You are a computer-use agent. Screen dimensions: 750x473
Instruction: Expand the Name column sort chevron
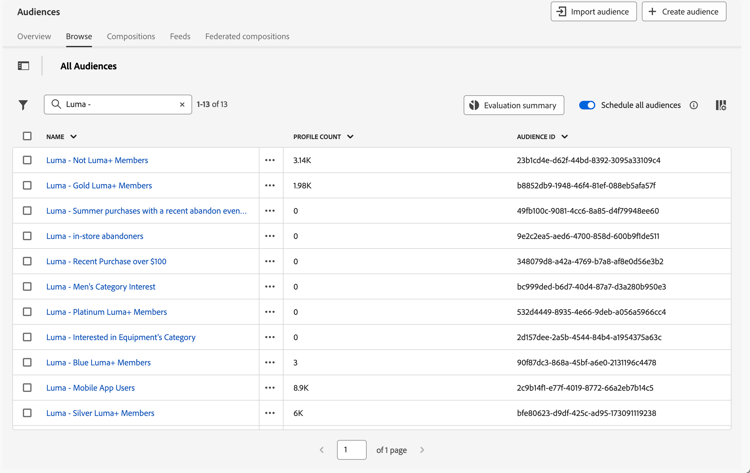coord(74,137)
